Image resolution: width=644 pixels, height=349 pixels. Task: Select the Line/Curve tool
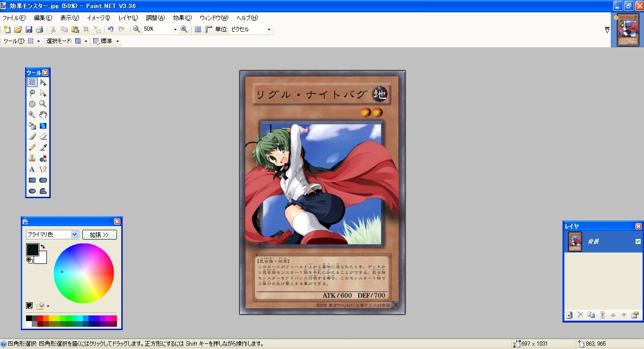[43, 169]
